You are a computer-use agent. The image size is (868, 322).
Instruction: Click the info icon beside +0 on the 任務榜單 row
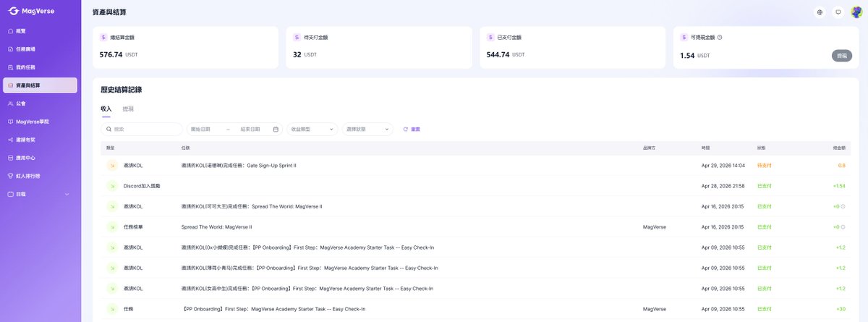(x=844, y=226)
